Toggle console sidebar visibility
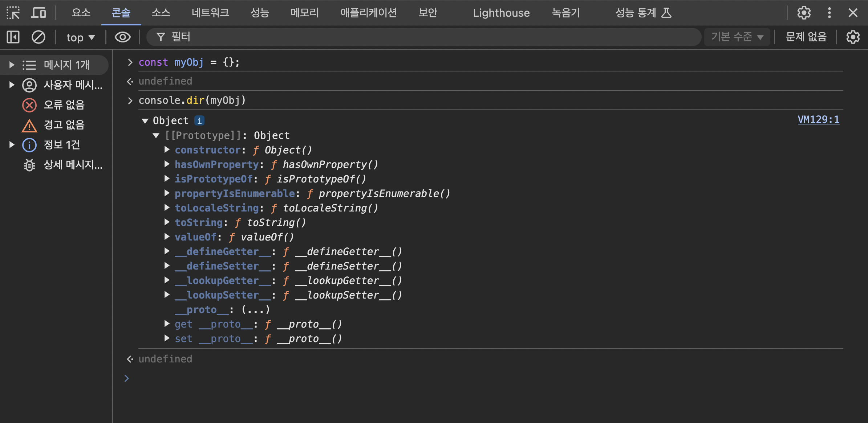Viewport: 868px width, 423px height. 13,37
